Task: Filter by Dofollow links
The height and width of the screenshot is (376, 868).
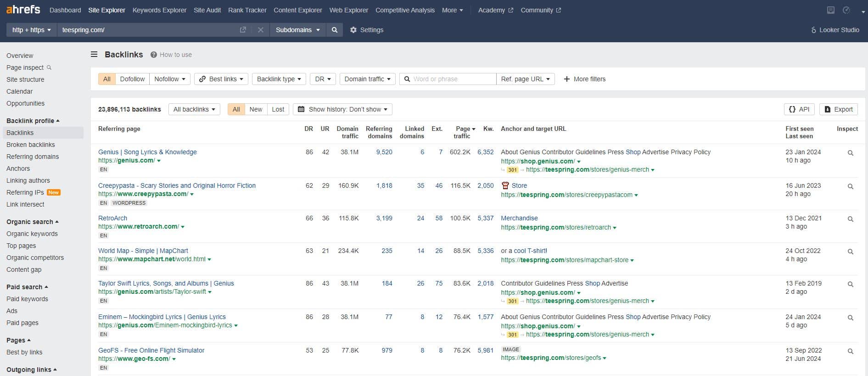Action: (x=132, y=79)
